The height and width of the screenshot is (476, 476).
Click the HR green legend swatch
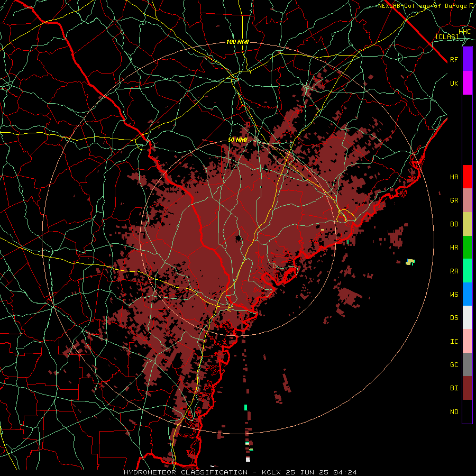pyautogui.click(x=467, y=247)
